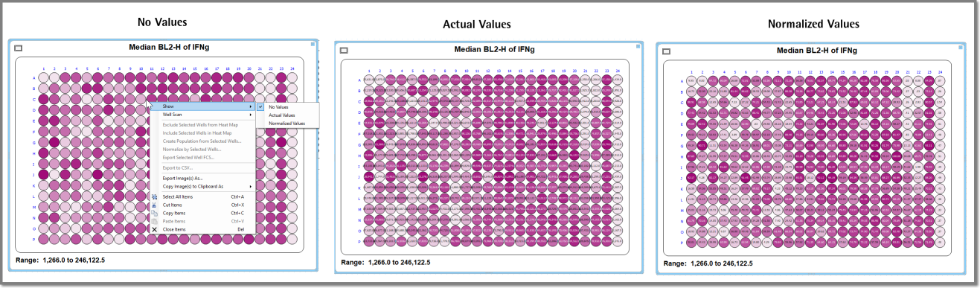Screen dimensions: 980x288
Task: Select well P24 in Actual Values plate
Action: pyautogui.click(x=618, y=241)
